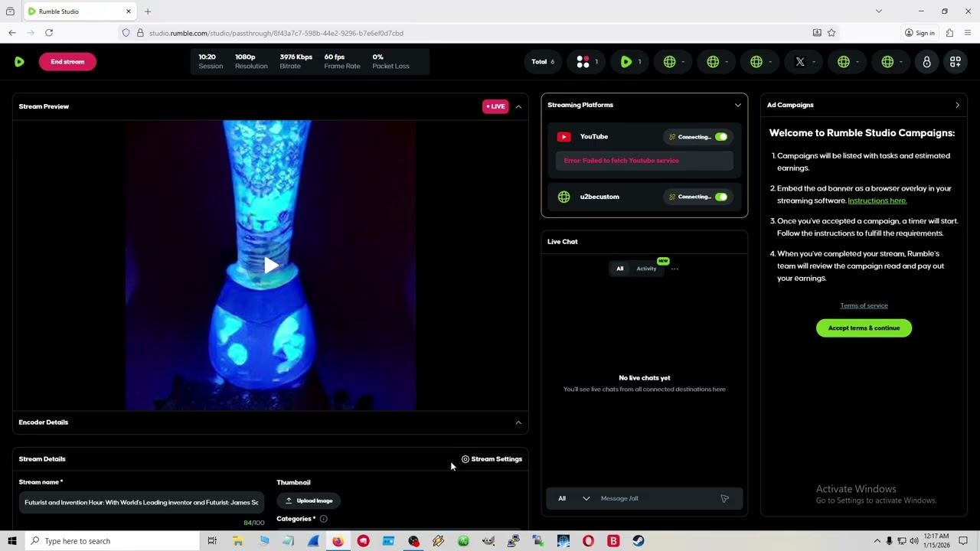
Task: Go back with the browser back arrow
Action: coord(12,33)
